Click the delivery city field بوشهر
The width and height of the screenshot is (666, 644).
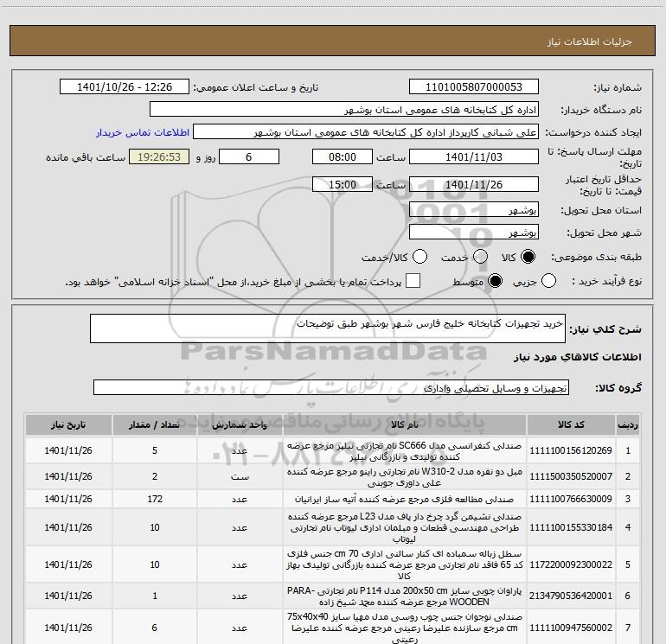pos(474,233)
